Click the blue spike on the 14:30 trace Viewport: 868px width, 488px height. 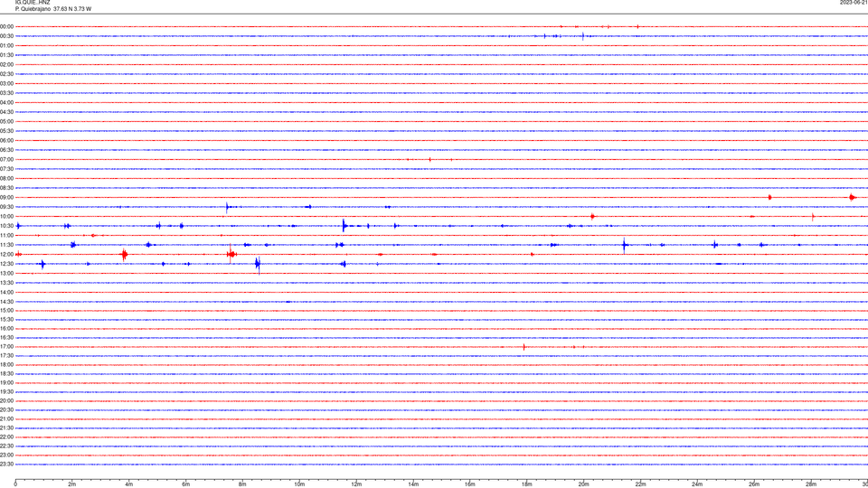288,302
